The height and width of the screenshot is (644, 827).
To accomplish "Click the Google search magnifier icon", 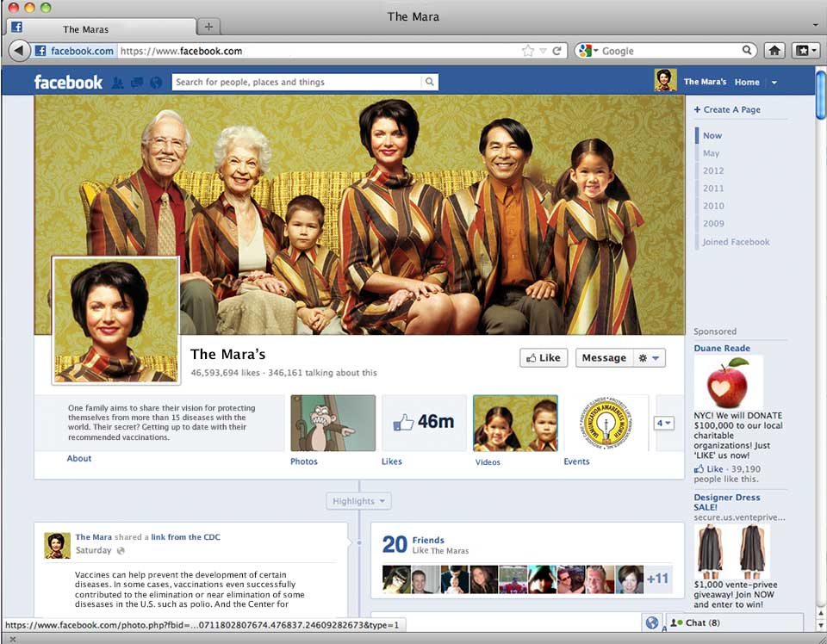I will [x=746, y=50].
